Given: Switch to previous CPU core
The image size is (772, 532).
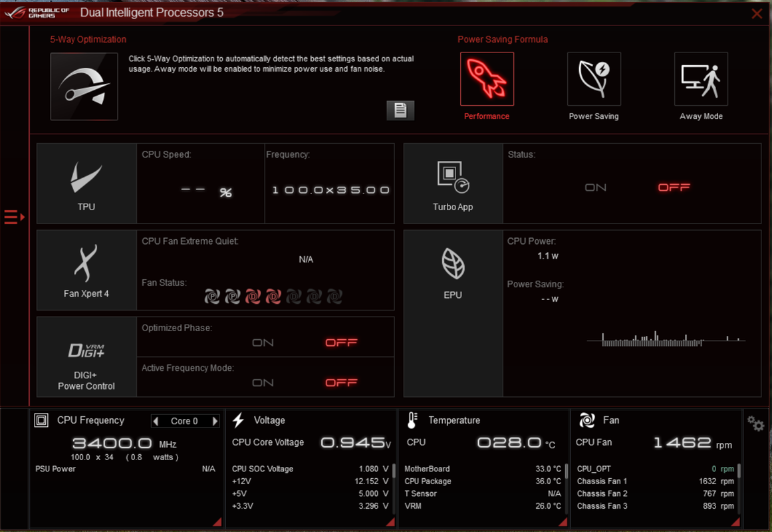Looking at the screenshot, I should tap(156, 421).
